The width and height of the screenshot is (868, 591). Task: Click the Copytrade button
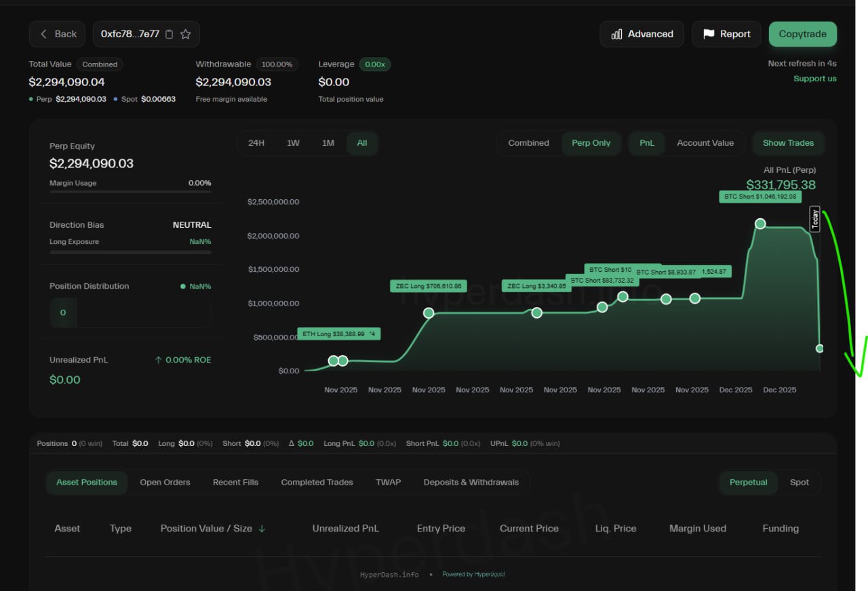click(x=802, y=34)
